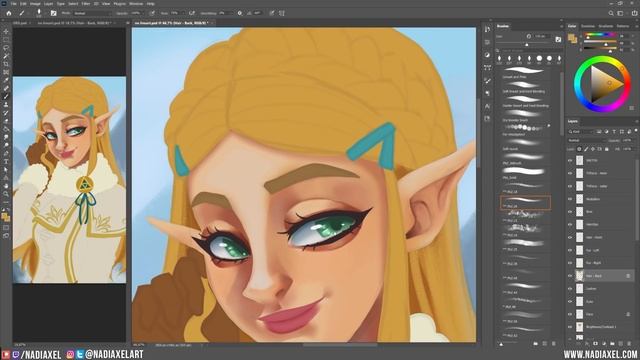The height and width of the screenshot is (360, 640).
Task: Open the search icon at top right
Action: click(611, 13)
